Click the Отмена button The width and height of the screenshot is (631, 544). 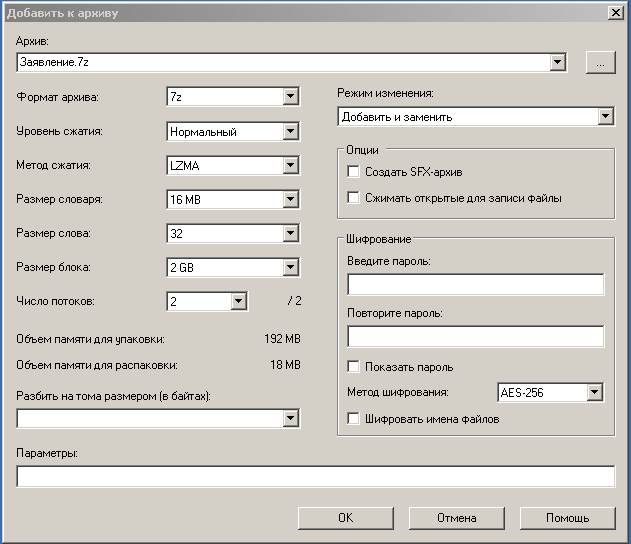(x=457, y=518)
